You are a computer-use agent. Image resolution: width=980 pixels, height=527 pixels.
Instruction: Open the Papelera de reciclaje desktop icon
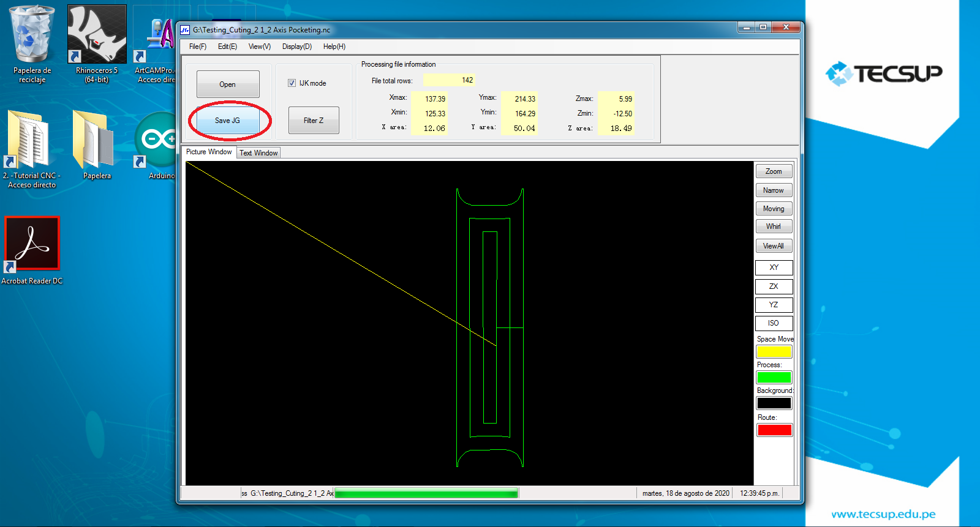tap(32, 43)
